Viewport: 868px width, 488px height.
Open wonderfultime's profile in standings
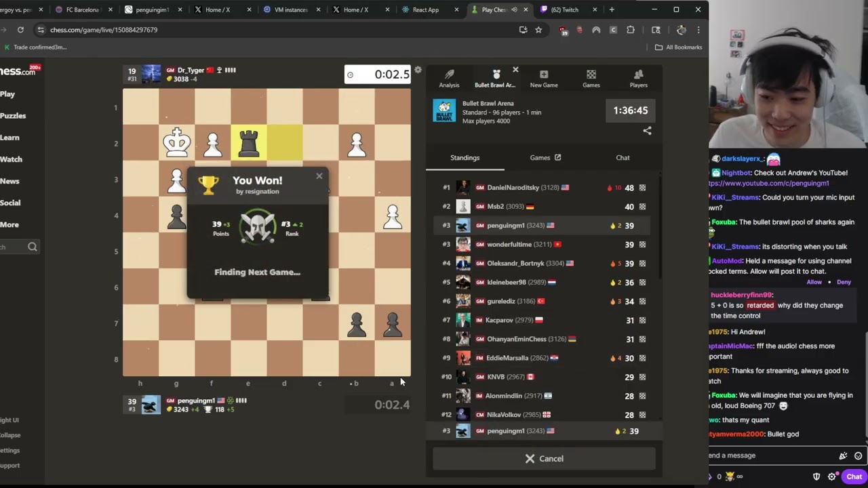point(509,245)
